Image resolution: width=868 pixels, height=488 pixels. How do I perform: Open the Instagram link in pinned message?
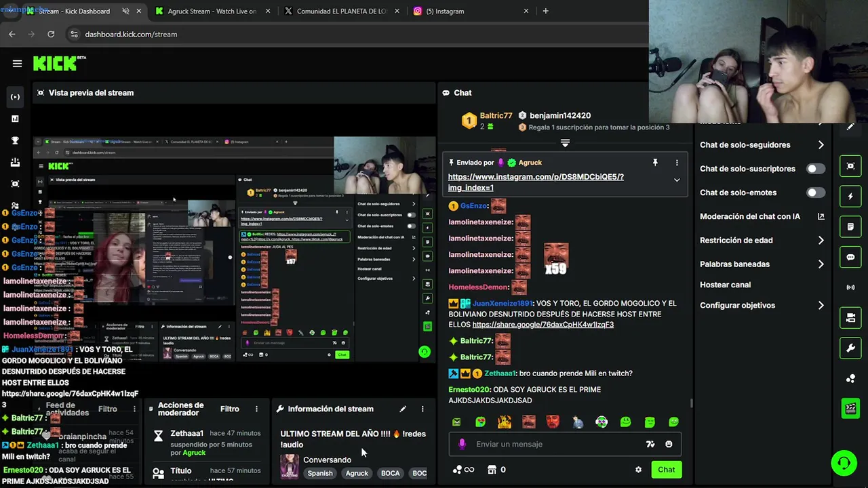tap(536, 182)
